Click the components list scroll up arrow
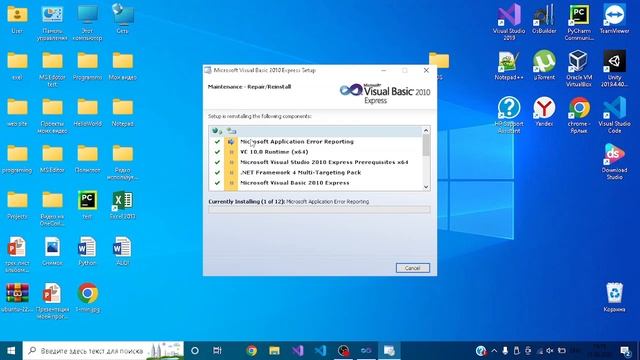 (x=426, y=131)
